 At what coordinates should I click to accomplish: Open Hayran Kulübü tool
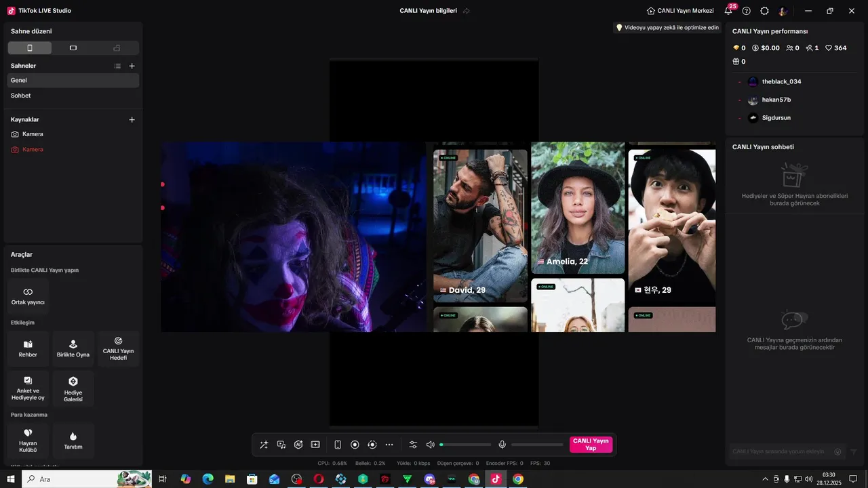(x=28, y=441)
